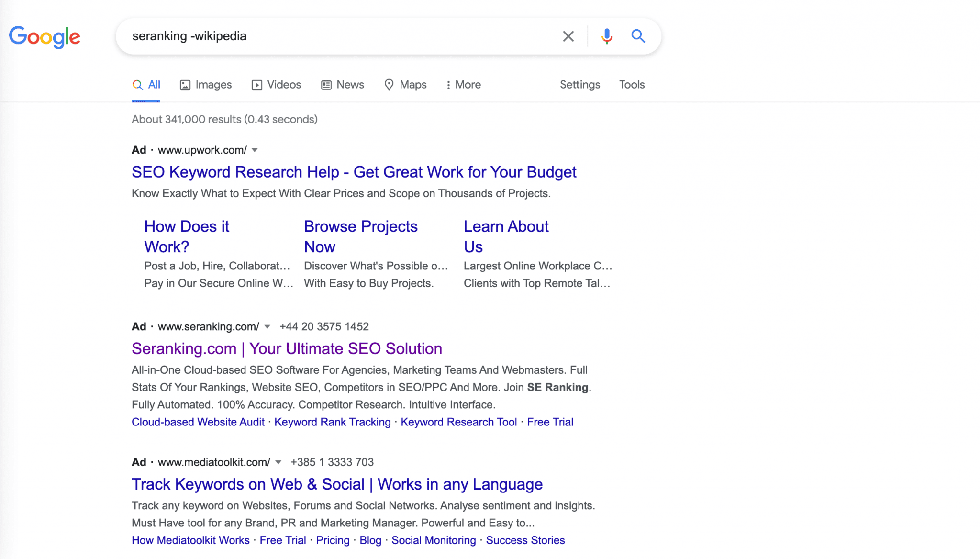Click the magnifying glass to search
The height and width of the screenshot is (559, 980).
(x=638, y=36)
